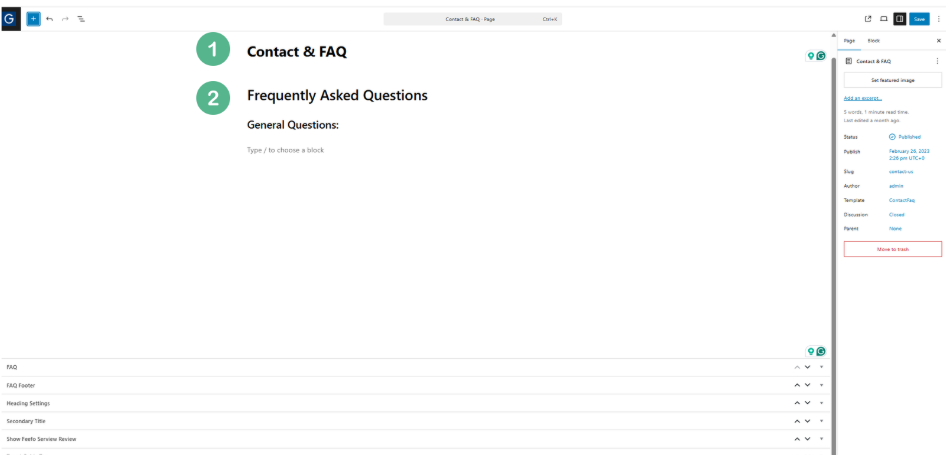The image size is (946, 455).
Task: Click the undo arrow in toolbar
Action: (x=49, y=19)
